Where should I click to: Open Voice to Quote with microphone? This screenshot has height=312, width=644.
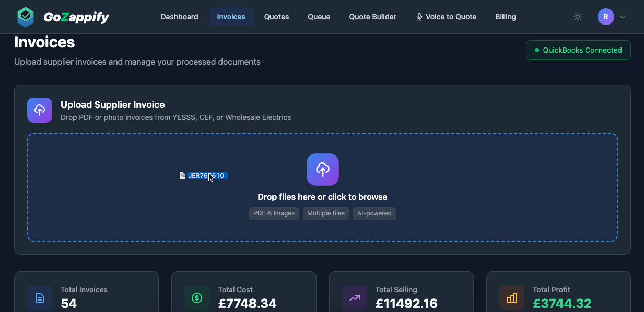coord(446,17)
